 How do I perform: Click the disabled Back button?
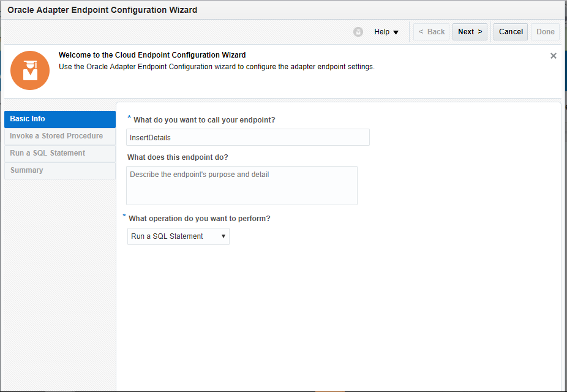[x=431, y=32]
